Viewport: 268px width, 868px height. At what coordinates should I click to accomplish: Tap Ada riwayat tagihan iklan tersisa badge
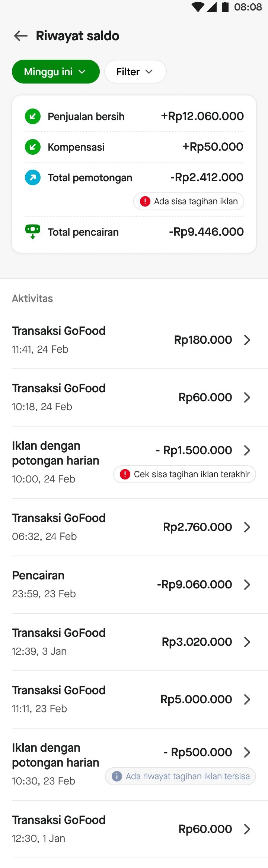181,776
